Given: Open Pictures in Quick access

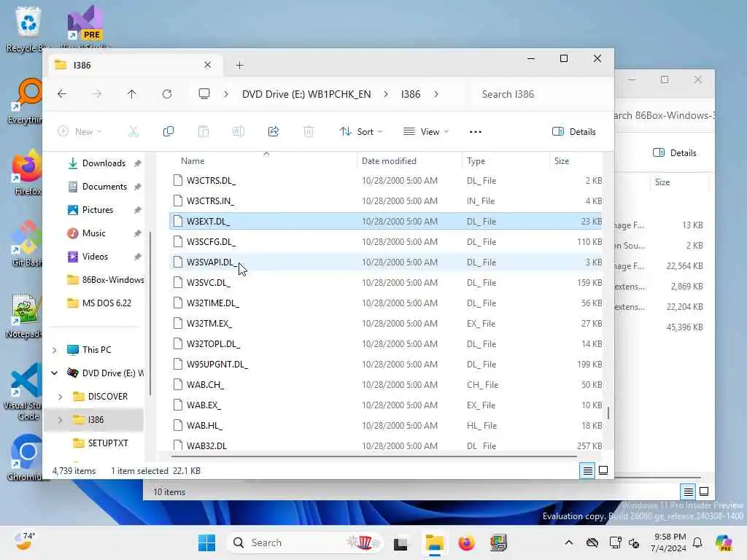Looking at the screenshot, I should tap(98, 210).
